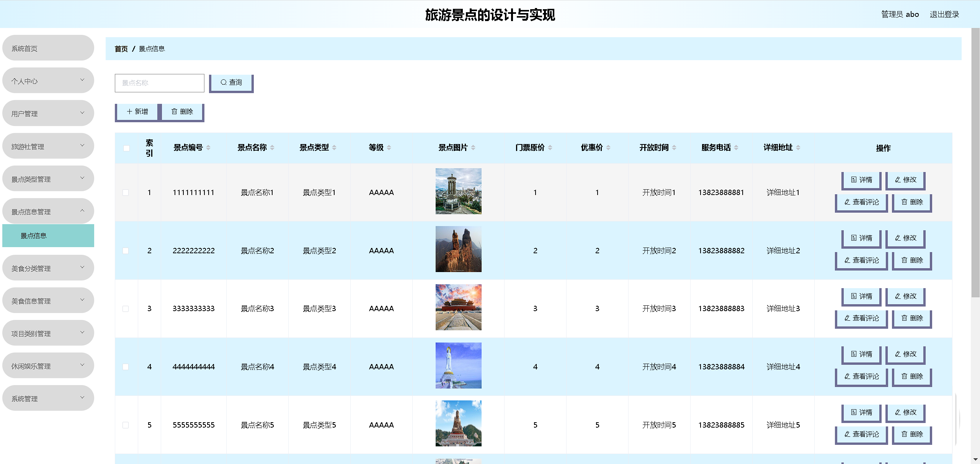Click the trash icon on top 删除 button
The image size is (980, 464).
[x=175, y=111]
